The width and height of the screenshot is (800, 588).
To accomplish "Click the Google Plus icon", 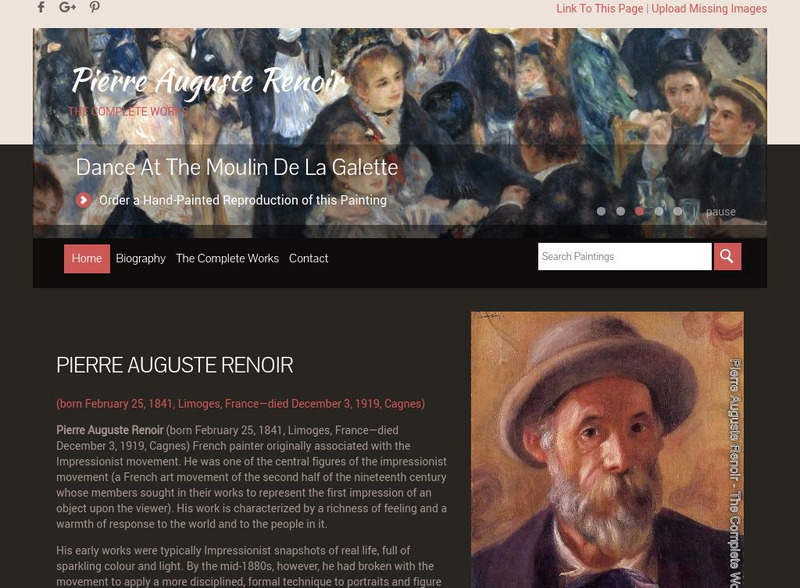I will (67, 7).
